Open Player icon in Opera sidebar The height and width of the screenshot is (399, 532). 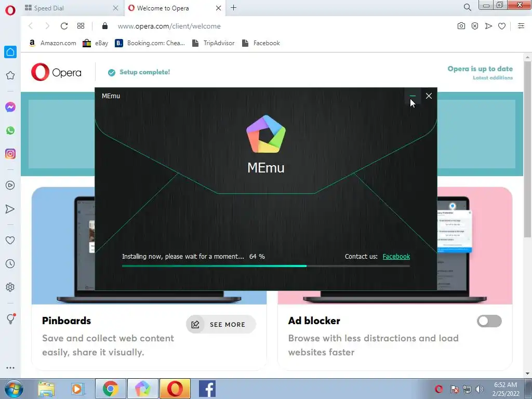(10, 185)
